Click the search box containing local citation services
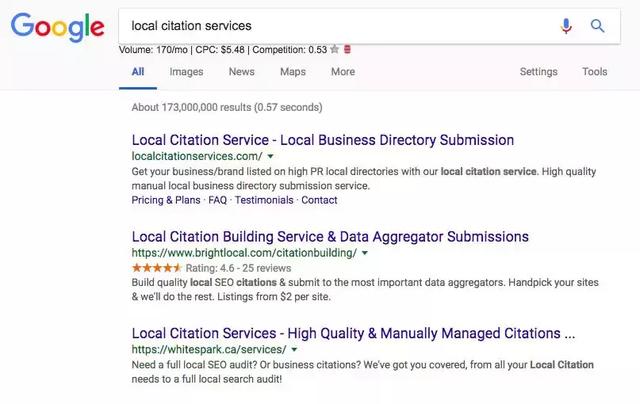Viewport: 640px width, 404px height. pos(330,26)
